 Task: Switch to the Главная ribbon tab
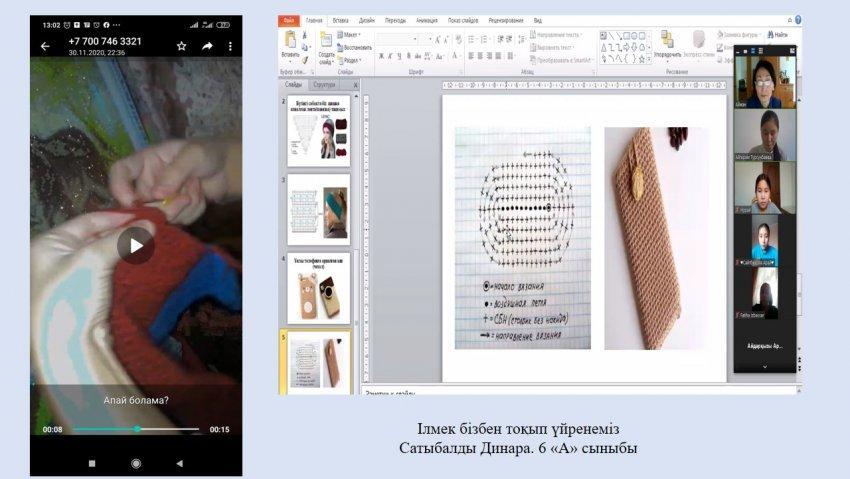click(x=314, y=21)
